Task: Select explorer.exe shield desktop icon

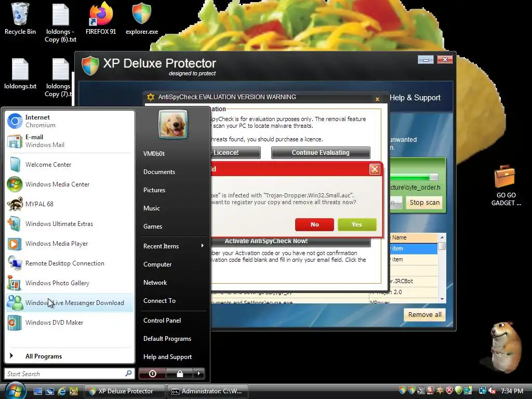Action: point(142,19)
